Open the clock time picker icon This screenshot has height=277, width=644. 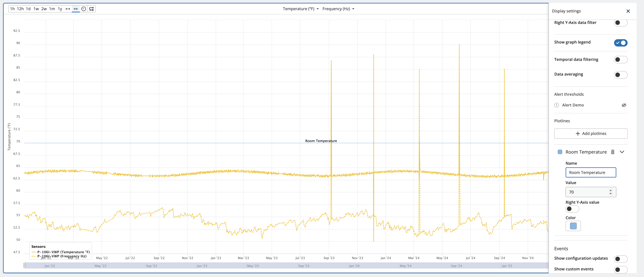point(84,9)
